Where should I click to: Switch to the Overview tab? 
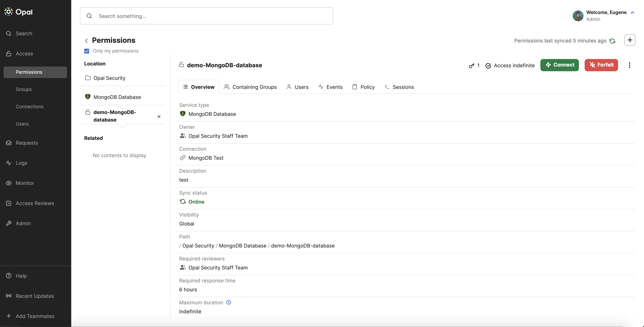[198, 87]
